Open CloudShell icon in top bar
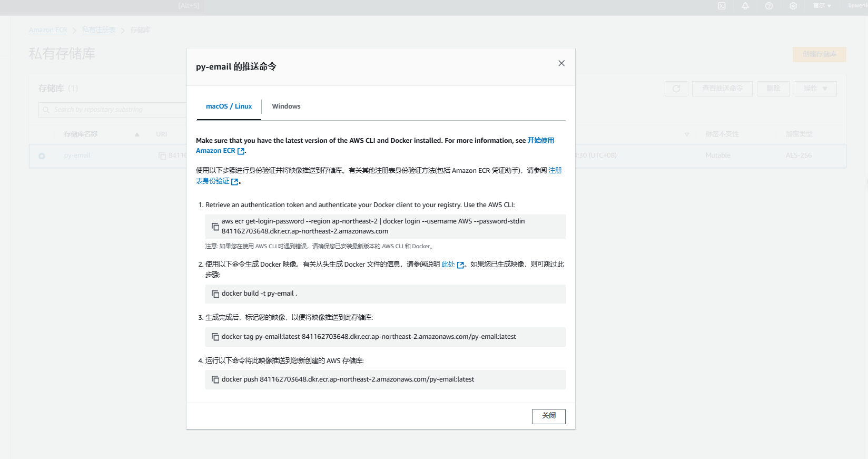This screenshot has width=868, height=459. point(722,6)
